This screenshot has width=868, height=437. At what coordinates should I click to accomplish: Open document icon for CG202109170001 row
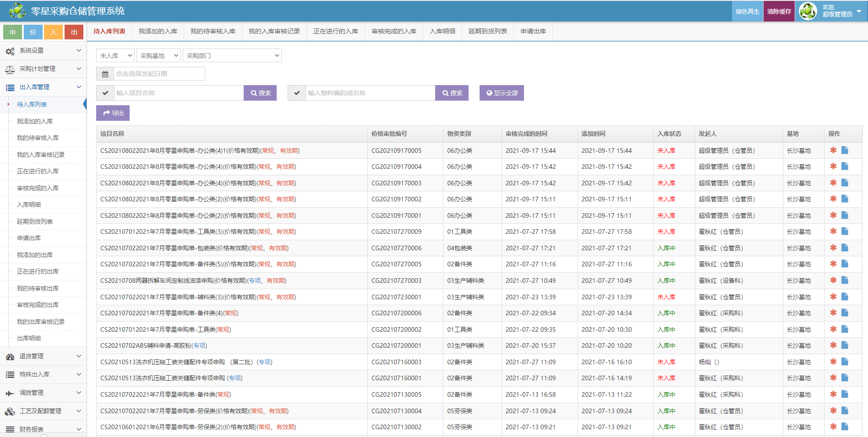point(845,215)
